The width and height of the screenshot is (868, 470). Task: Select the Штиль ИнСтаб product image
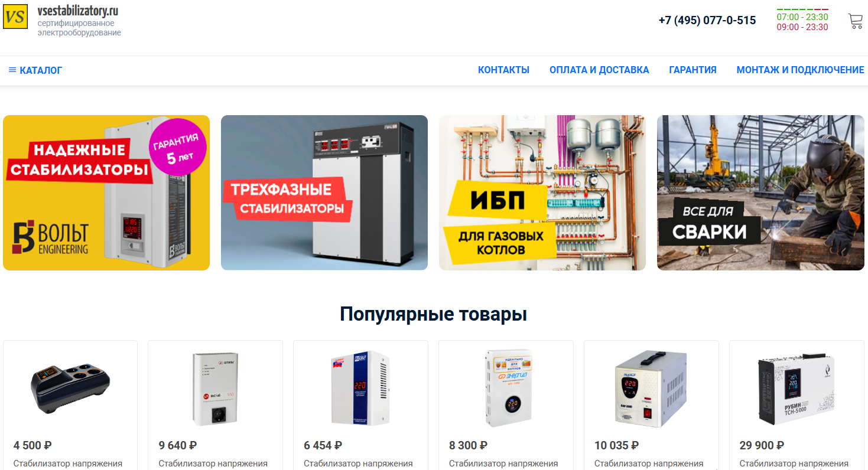coord(215,389)
